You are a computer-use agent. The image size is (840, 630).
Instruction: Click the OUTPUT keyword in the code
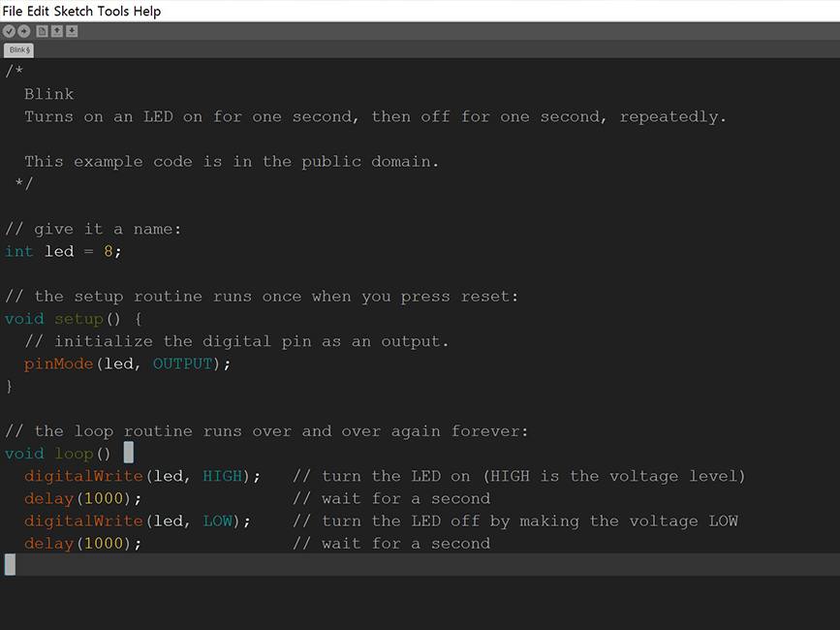pos(182,363)
